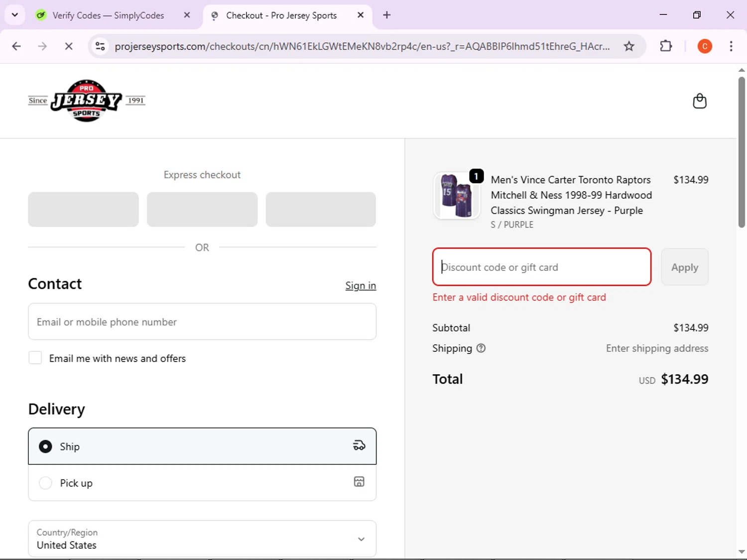Click the first express checkout button
This screenshot has height=560, width=747.
pyautogui.click(x=83, y=210)
